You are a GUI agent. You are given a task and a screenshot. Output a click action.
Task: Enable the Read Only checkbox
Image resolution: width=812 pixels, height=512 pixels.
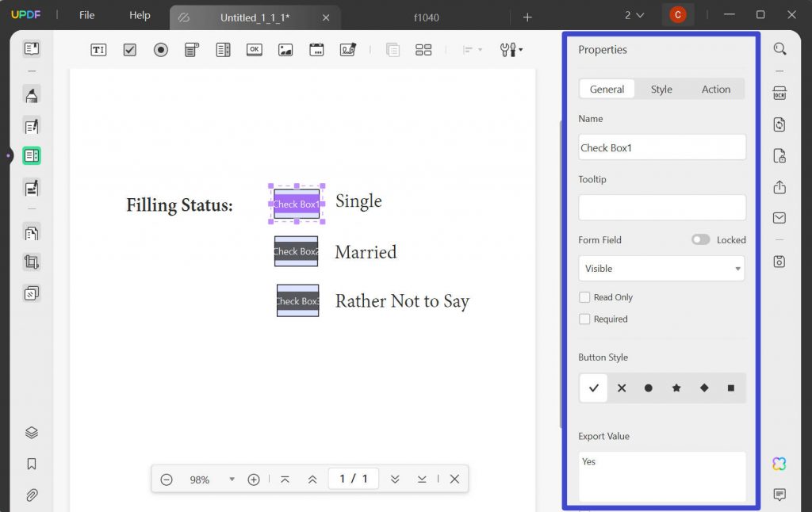coord(584,297)
